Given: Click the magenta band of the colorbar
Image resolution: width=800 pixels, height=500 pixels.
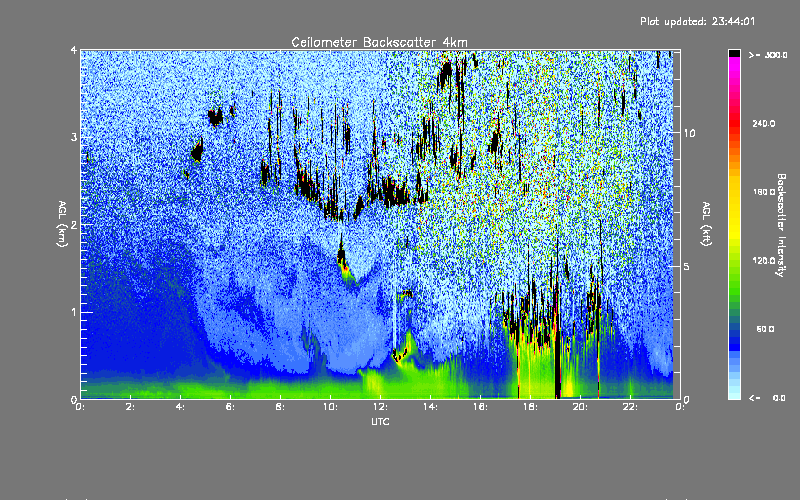Looking at the screenshot, I should pyautogui.click(x=734, y=66).
